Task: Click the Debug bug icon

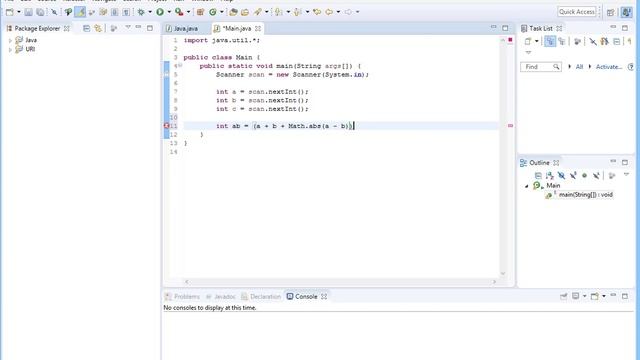Action: click(x=141, y=12)
